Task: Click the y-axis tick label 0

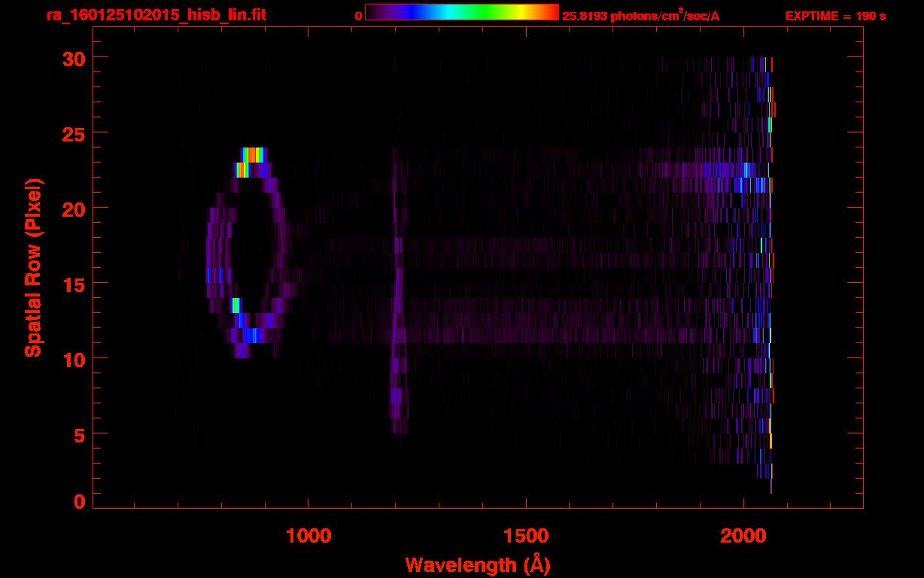Action: click(78, 501)
